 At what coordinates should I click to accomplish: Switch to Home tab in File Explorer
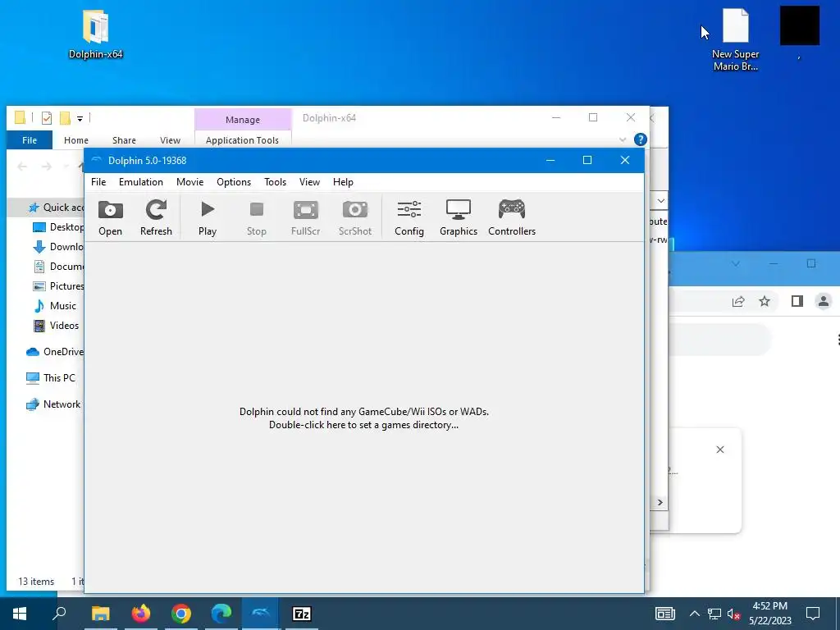(76, 140)
